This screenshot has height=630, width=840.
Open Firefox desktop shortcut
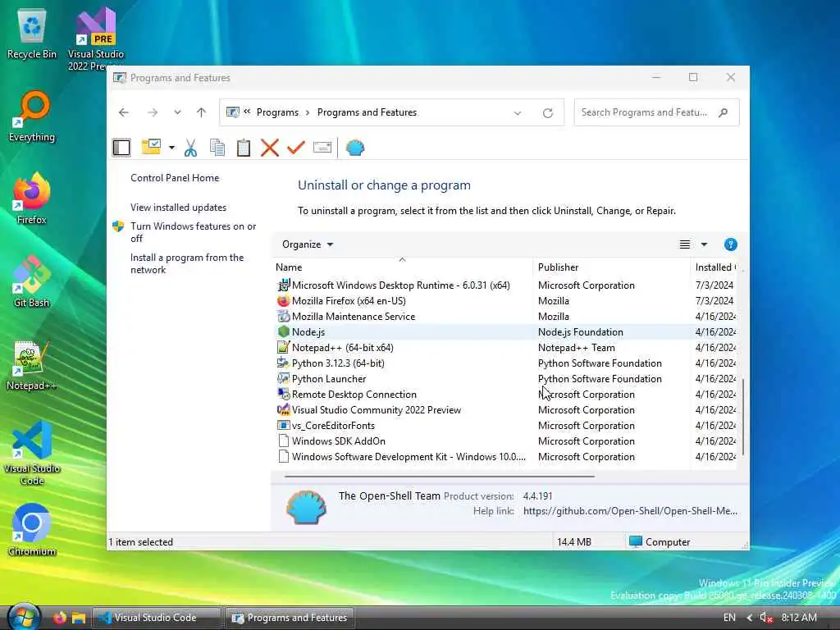32,199
